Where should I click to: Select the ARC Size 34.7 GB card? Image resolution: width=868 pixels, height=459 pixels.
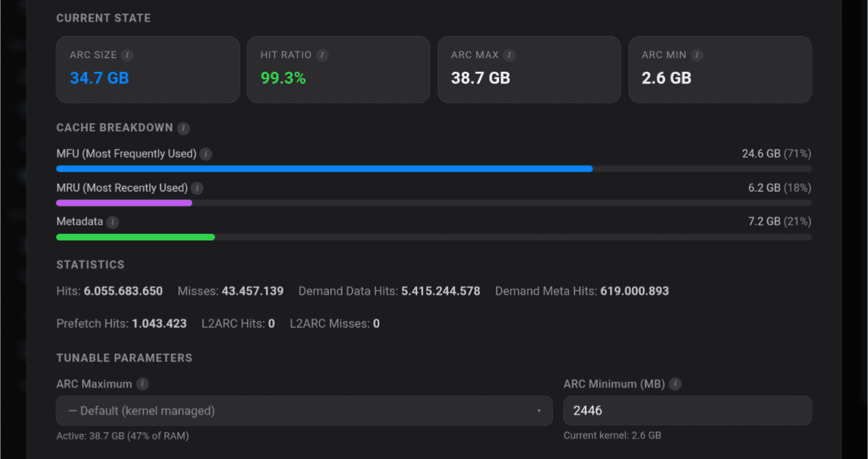click(x=148, y=70)
